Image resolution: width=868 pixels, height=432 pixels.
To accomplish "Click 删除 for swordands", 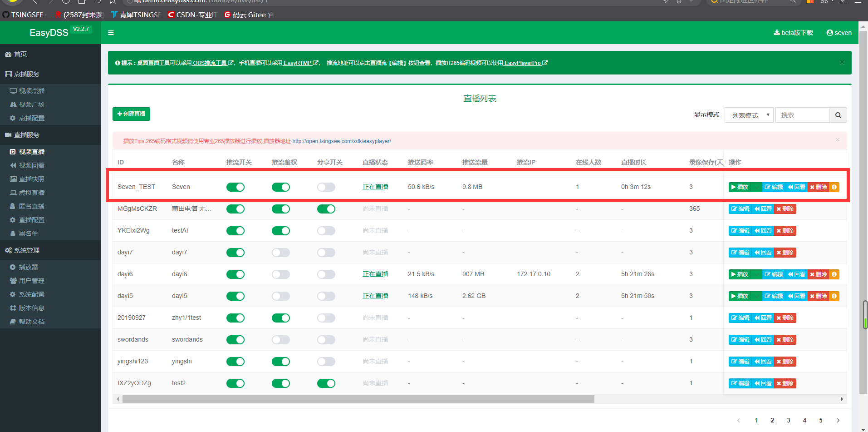I will pyautogui.click(x=785, y=340).
